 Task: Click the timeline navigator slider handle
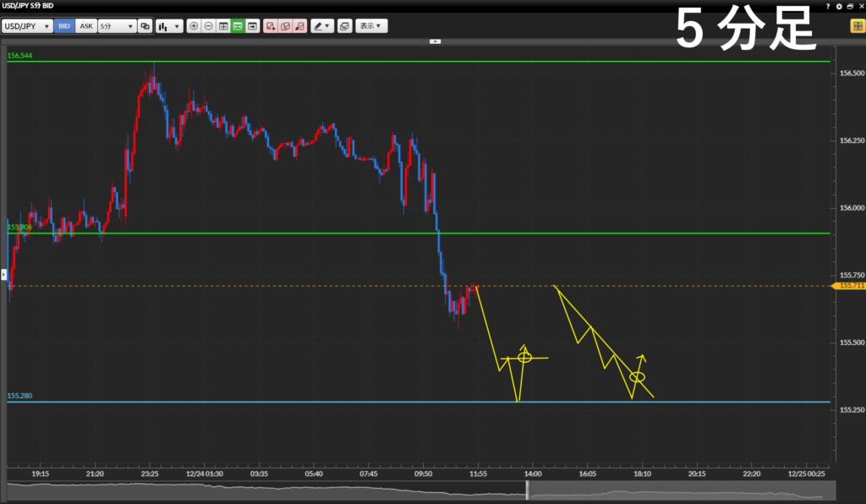[x=527, y=490]
